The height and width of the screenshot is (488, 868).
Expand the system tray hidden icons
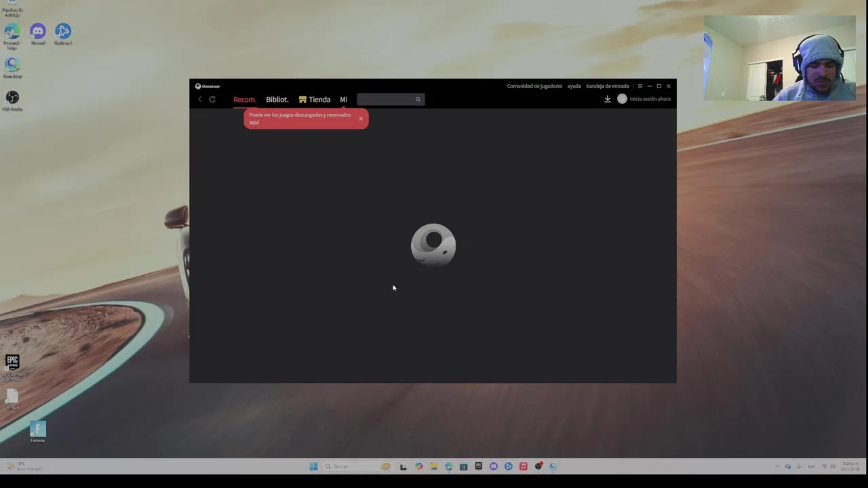tap(777, 466)
